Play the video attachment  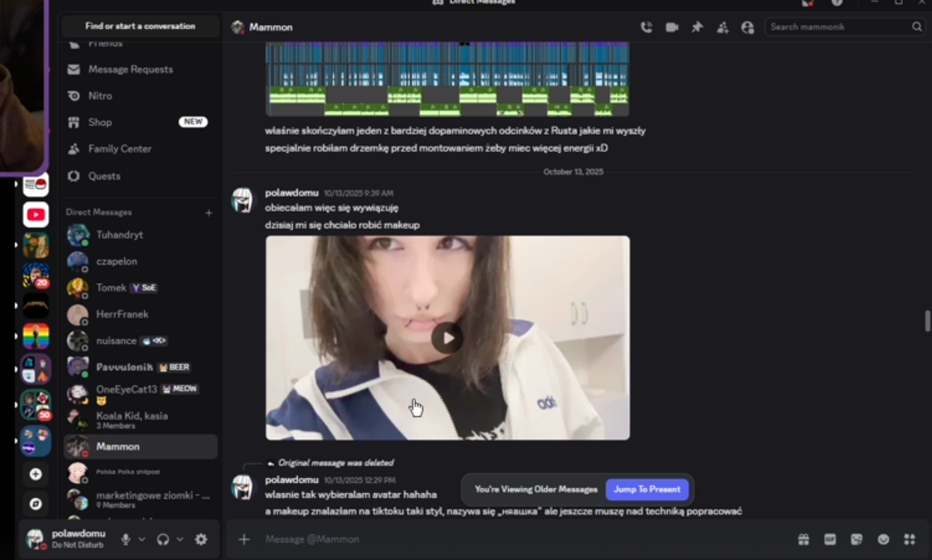(447, 337)
